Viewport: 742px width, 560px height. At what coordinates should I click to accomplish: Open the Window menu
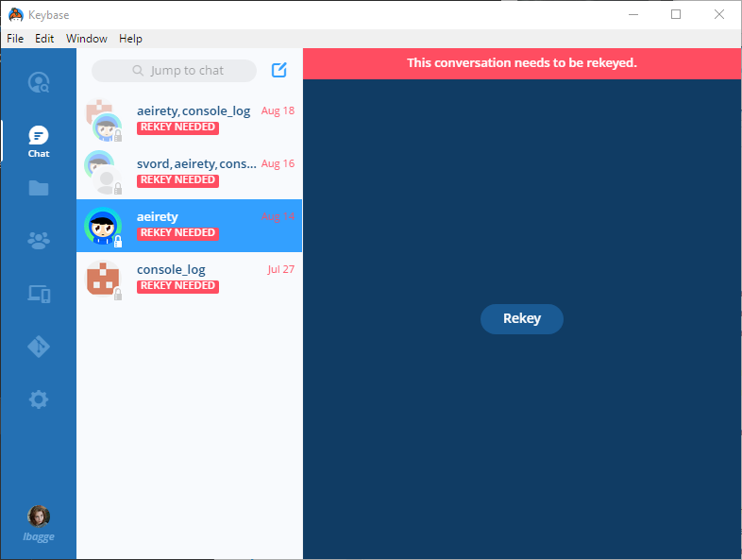point(87,39)
